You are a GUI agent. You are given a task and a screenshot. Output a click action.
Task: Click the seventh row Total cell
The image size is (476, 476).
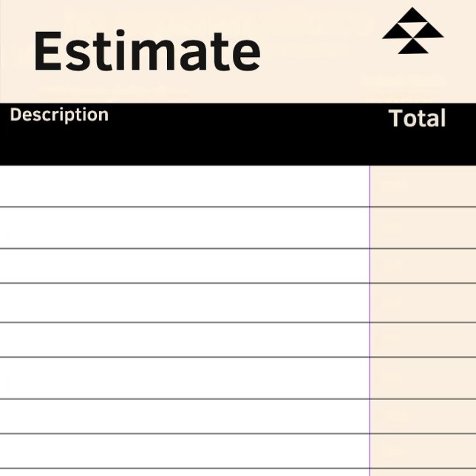click(423, 416)
